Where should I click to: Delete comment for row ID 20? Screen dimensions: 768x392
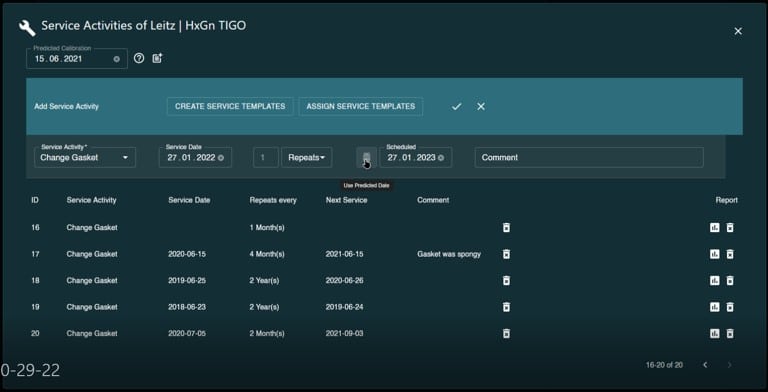(506, 333)
